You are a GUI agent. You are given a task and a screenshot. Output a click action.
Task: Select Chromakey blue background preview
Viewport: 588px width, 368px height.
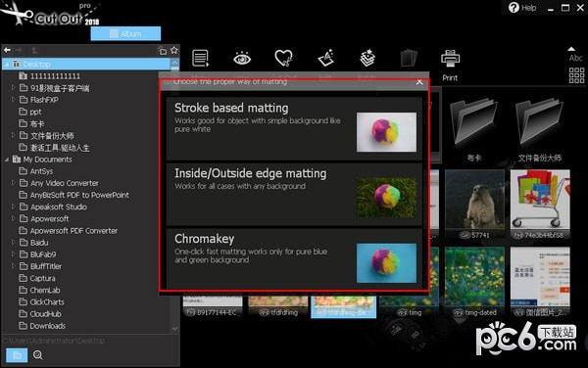point(386,263)
